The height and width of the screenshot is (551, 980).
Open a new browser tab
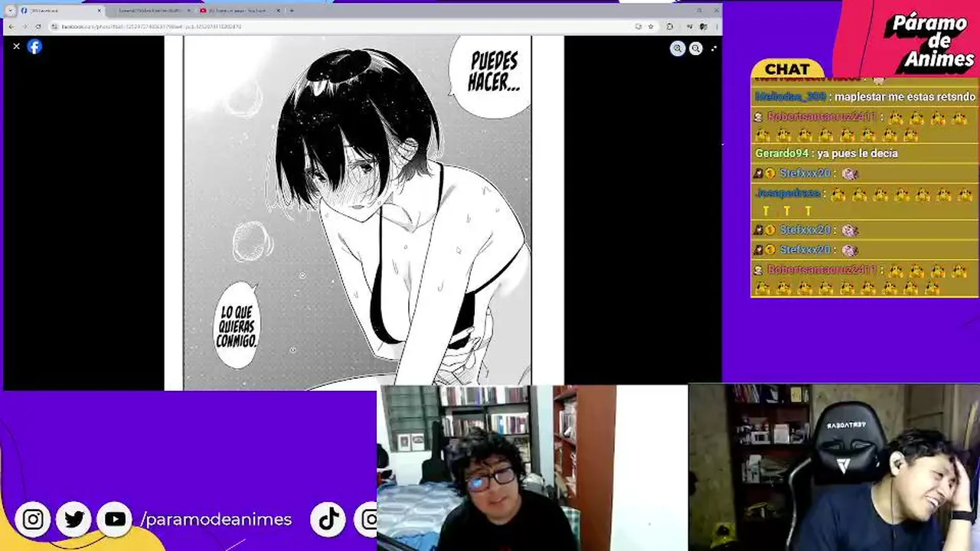291,11
